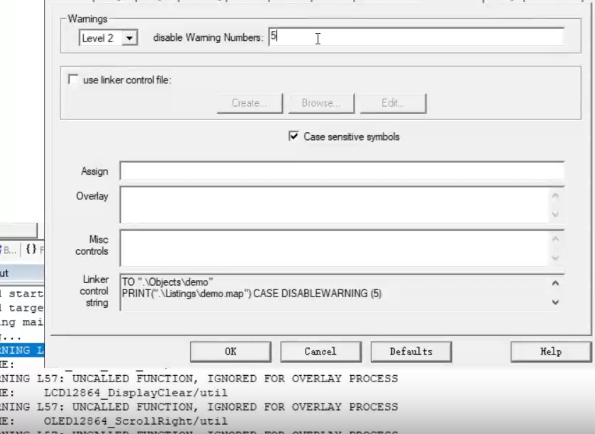The image size is (595, 434).
Task: Click the disable Warning Numbers input field
Action: (x=416, y=37)
